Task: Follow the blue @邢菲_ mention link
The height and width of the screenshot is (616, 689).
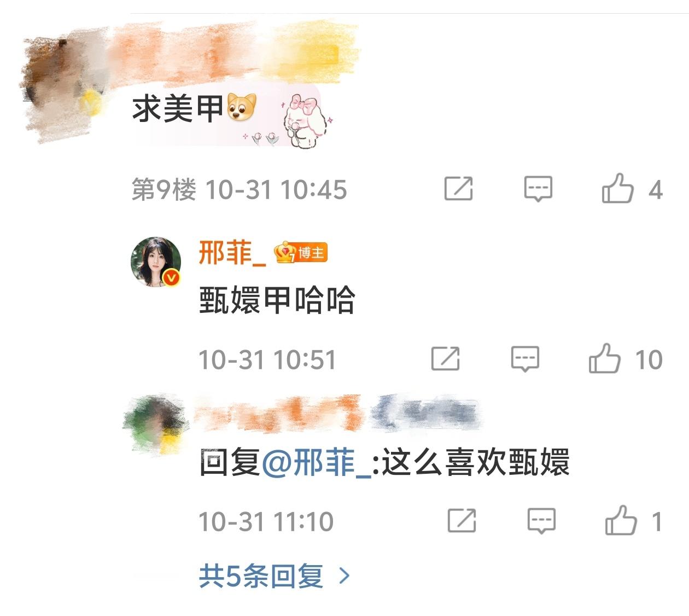Action: [x=317, y=463]
